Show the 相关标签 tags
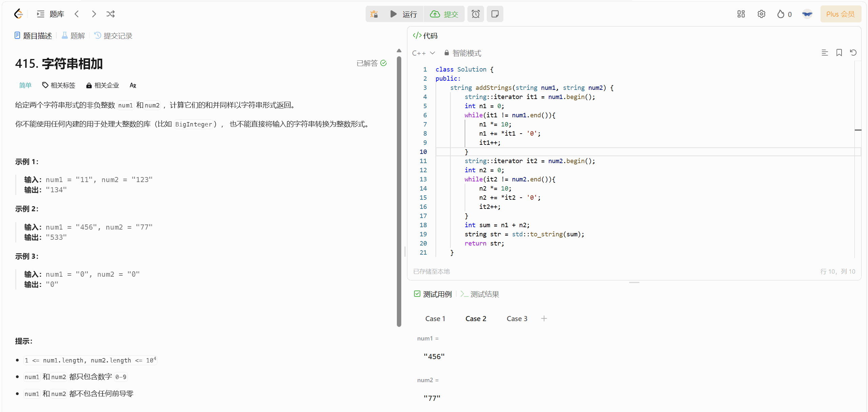Screen dimensions: 868x412 59,85
